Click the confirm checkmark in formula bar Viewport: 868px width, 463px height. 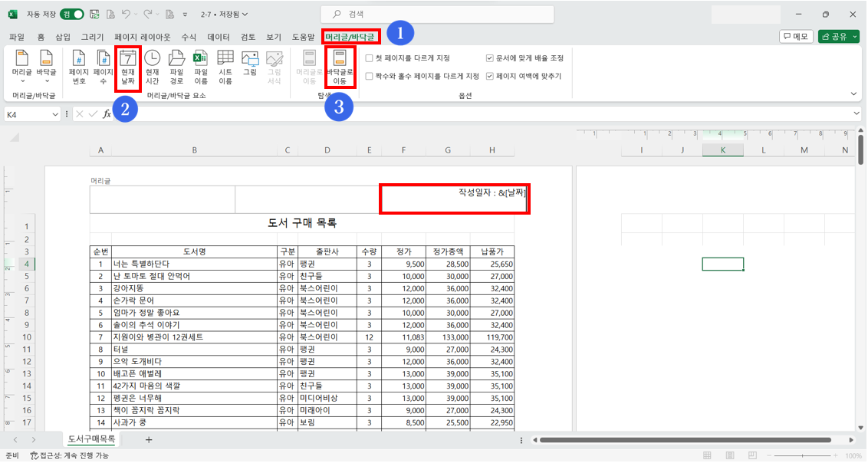pyautogui.click(x=93, y=114)
